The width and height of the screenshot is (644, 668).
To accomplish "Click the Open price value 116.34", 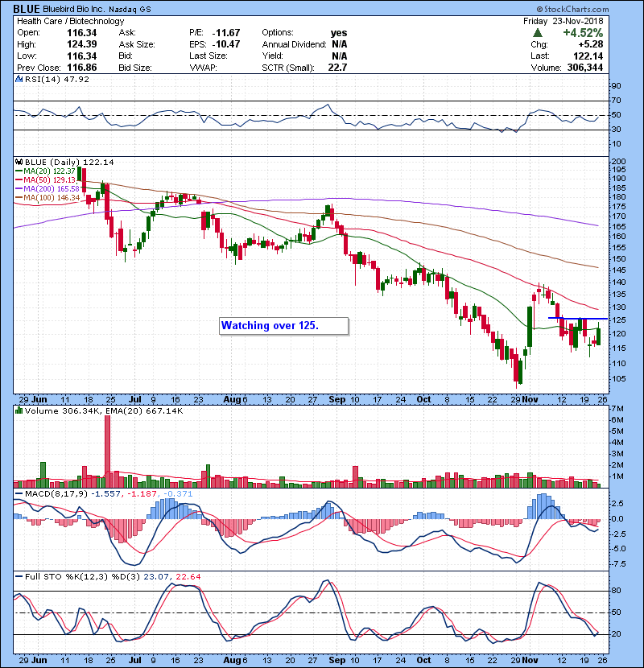I will 82,33.
